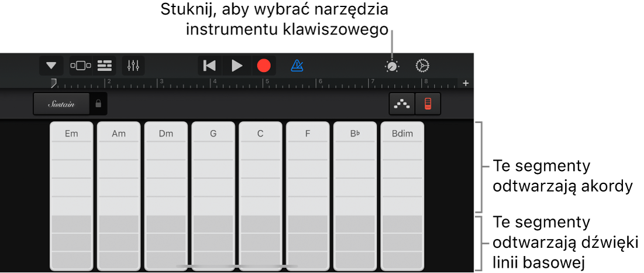Open the track controls mixer button
This screenshot has height=273, width=644.
(133, 66)
